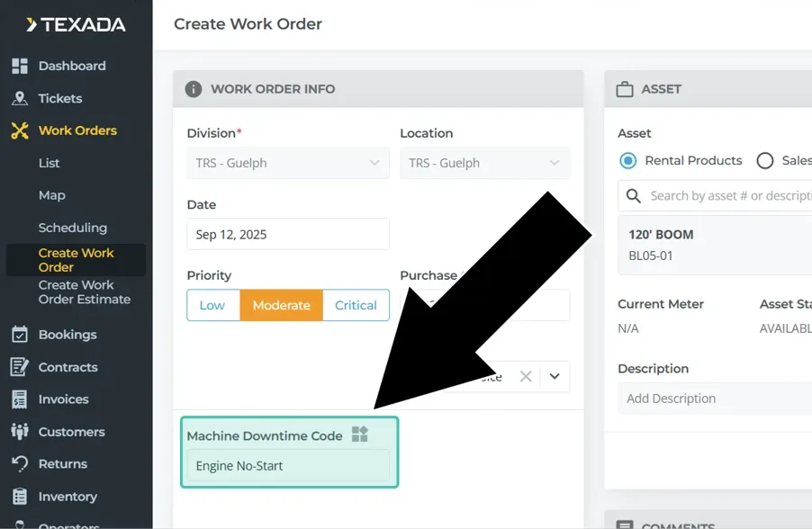Click the Contracts document icon
812x529 pixels.
20,367
